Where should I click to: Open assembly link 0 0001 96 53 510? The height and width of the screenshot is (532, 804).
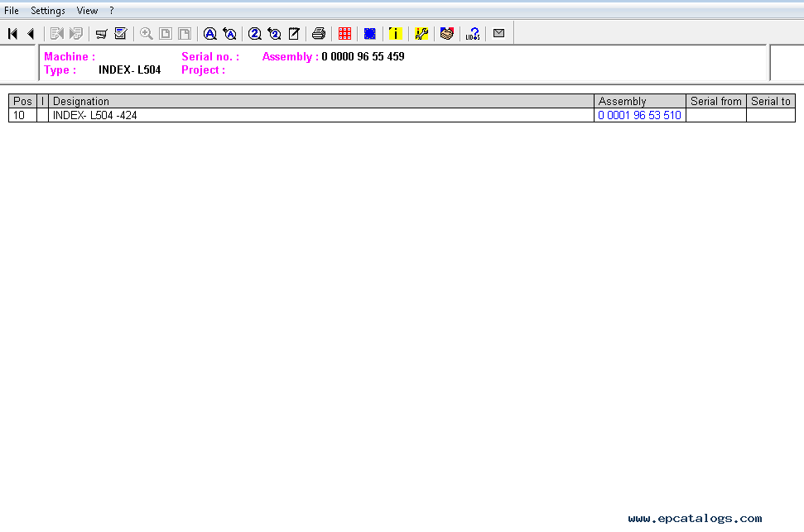pyautogui.click(x=639, y=115)
